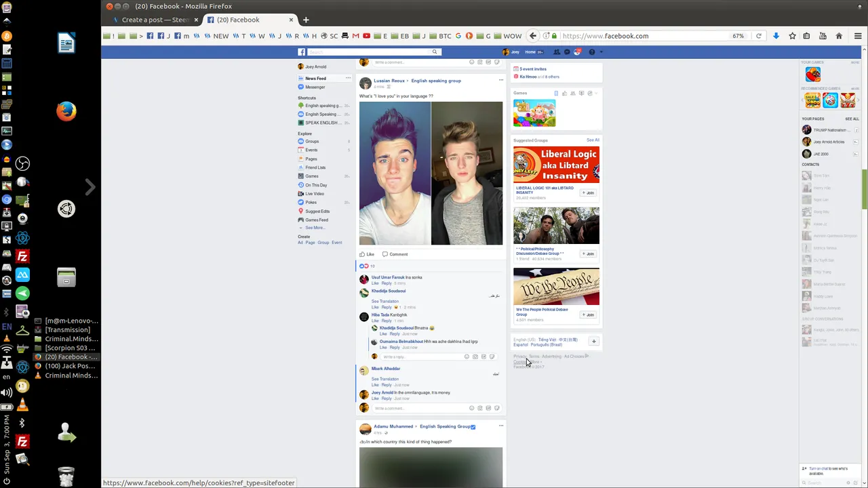Join LIBERAL LOGIC 101 group
Viewport: 868px width, 488px height.
click(588, 192)
